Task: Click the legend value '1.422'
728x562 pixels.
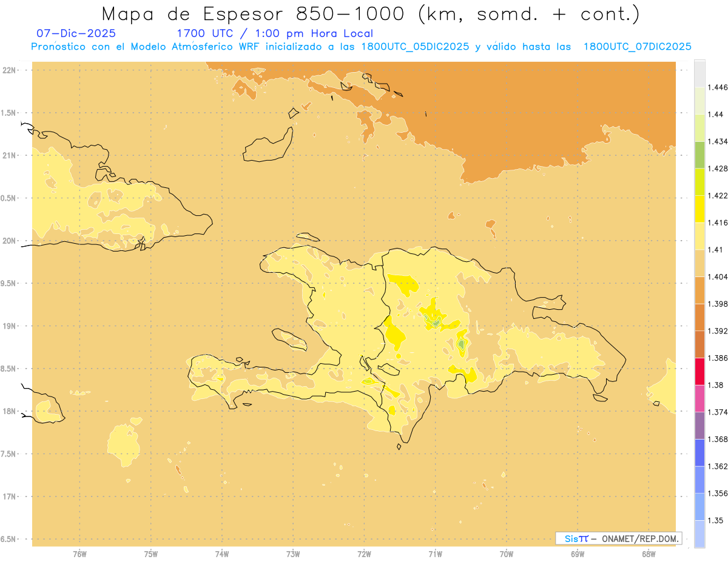Action: click(718, 196)
